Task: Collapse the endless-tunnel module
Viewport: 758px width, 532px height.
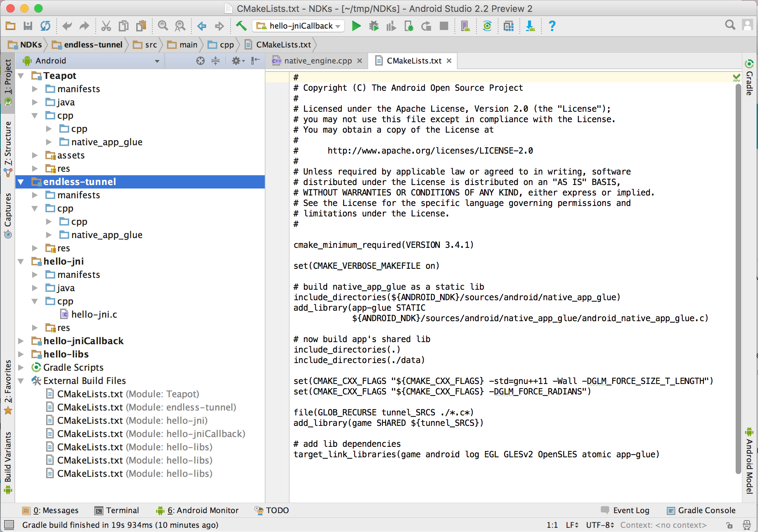Action: pyautogui.click(x=21, y=182)
